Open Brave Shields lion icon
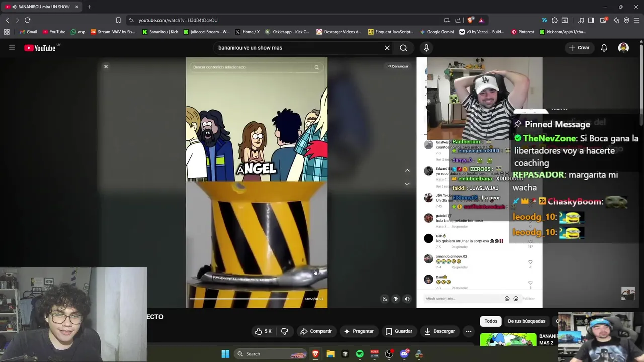Image resolution: width=644 pixels, height=362 pixels. [x=470, y=20]
